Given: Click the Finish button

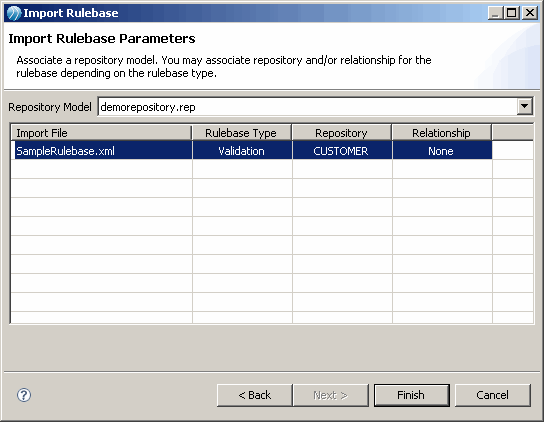Looking at the screenshot, I should pos(411,395).
